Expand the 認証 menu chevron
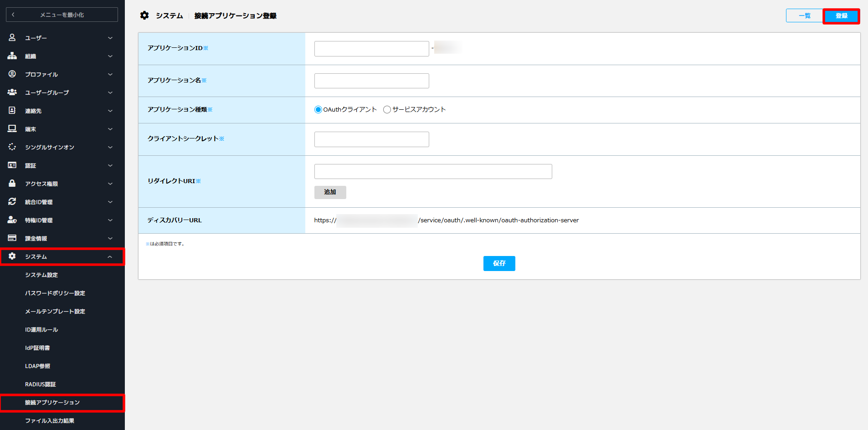Image resolution: width=868 pixels, height=430 pixels. tap(110, 165)
